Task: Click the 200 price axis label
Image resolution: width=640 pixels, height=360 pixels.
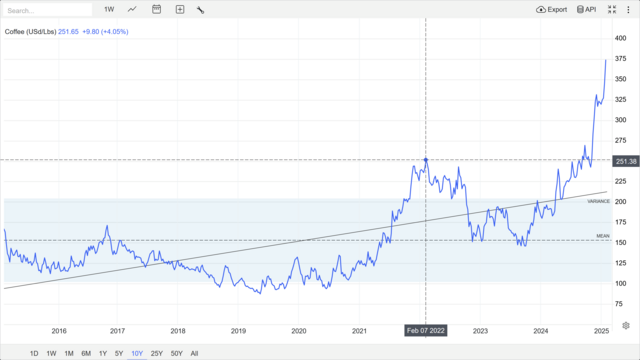Action: (620, 202)
